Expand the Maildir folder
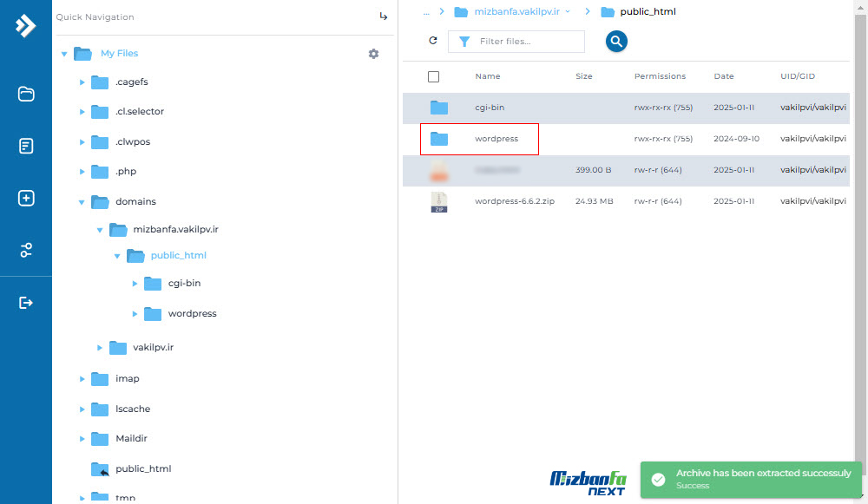868x504 pixels. click(82, 439)
